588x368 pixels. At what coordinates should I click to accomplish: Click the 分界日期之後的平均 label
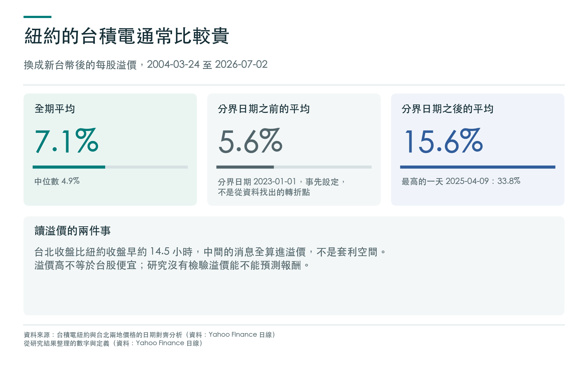448,109
